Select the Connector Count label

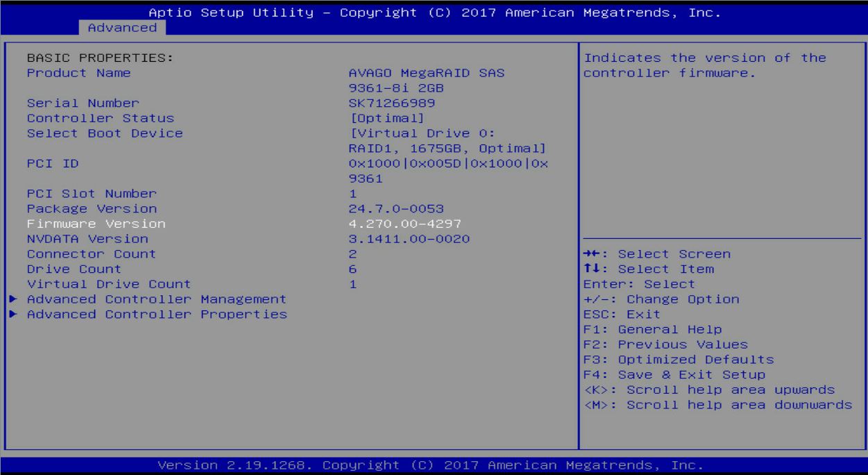[92, 254]
